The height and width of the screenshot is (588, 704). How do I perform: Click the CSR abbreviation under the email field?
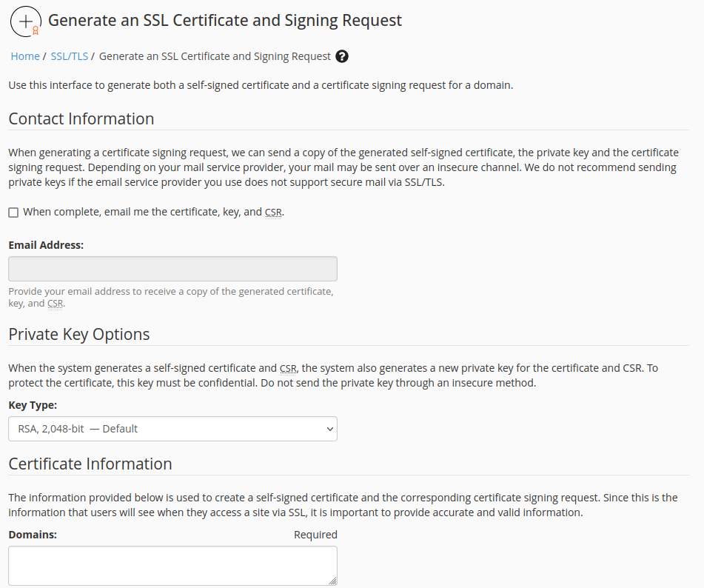coord(56,304)
